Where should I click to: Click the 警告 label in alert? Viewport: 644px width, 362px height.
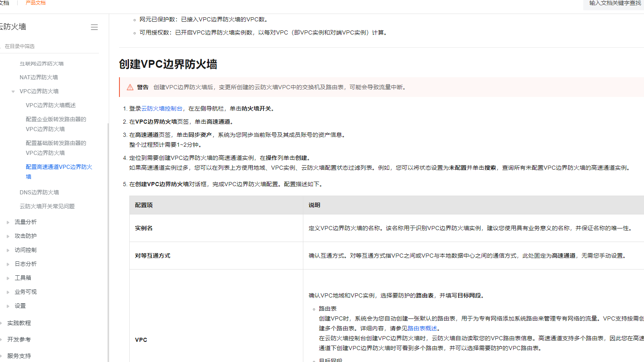pyautogui.click(x=143, y=87)
